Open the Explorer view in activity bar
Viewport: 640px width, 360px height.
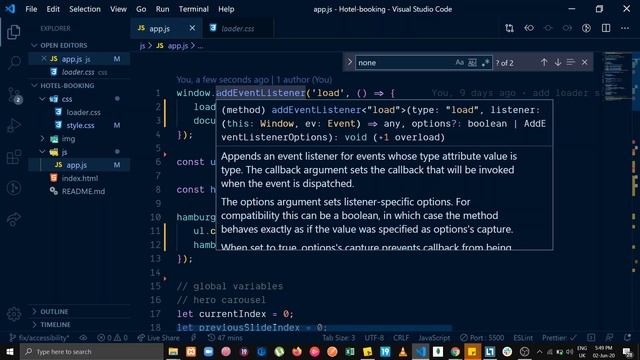tap(13, 32)
